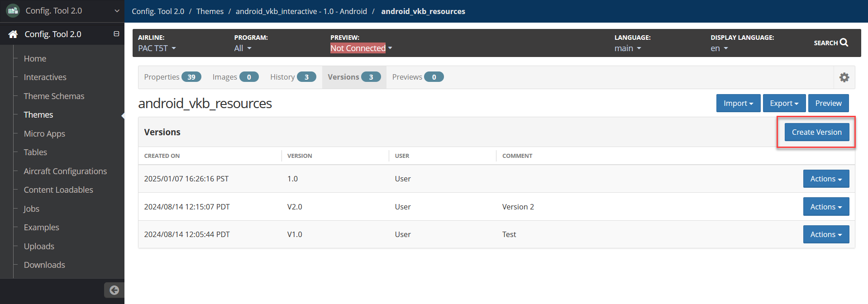Viewport: 868px width, 304px height.
Task: Go to Tables in the sidebar
Action: 35,152
